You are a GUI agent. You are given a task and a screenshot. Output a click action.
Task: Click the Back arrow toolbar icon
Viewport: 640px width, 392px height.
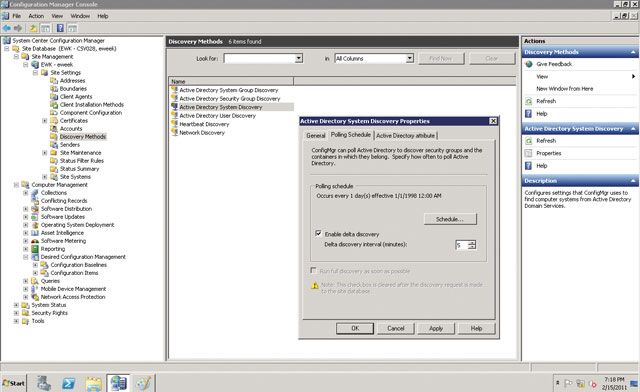7,28
